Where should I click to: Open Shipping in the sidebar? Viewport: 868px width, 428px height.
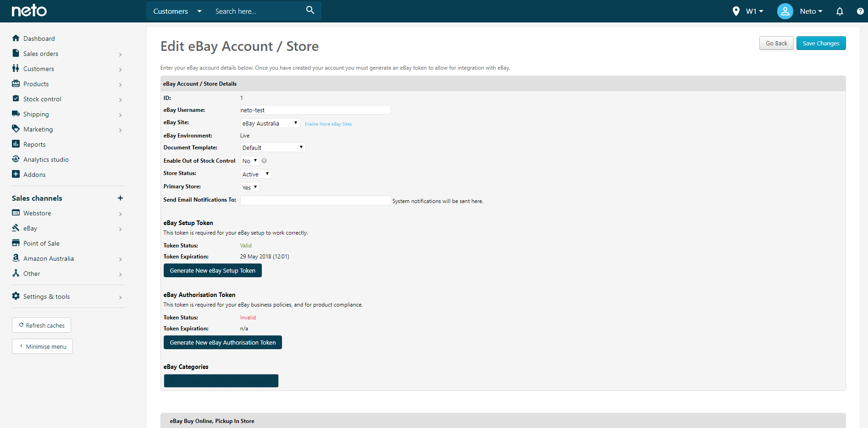(x=36, y=114)
